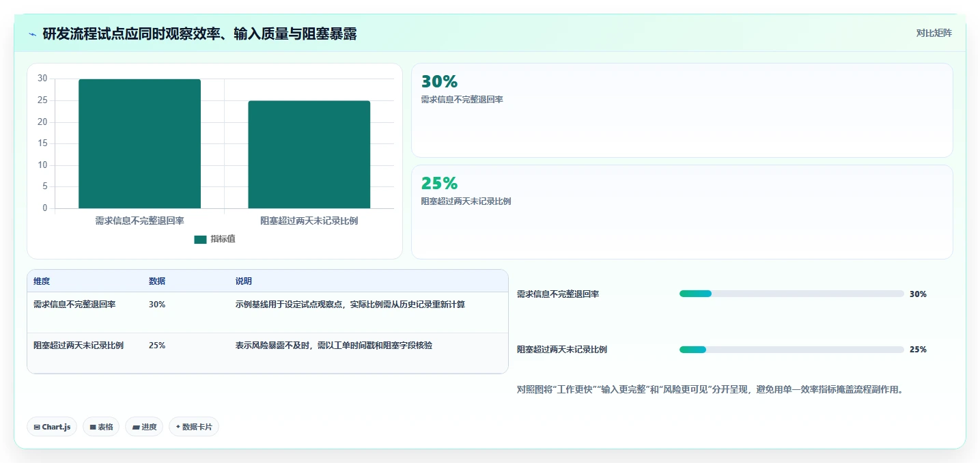Click the 25% label beside the progress bar
Viewport: 980px width, 463px height.
[918, 350]
